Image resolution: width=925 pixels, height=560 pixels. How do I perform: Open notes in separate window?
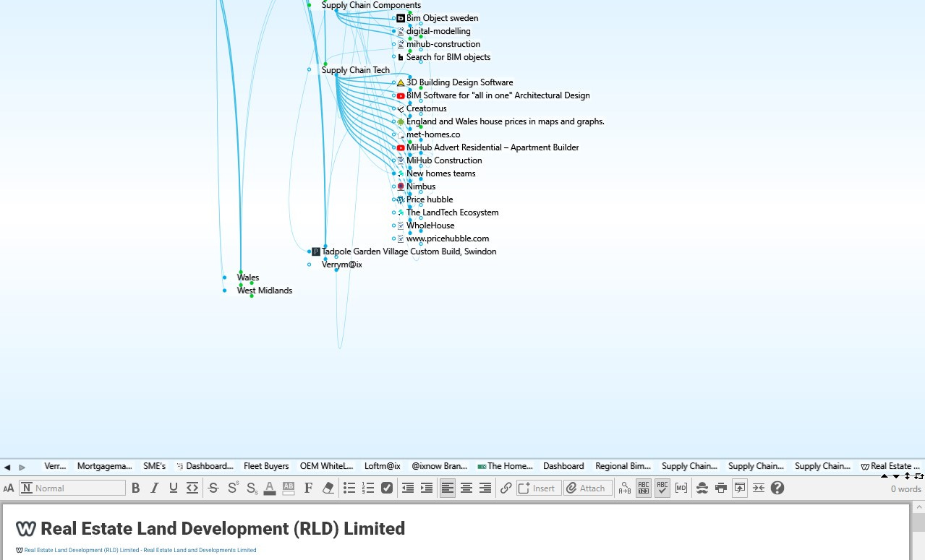tap(740, 488)
